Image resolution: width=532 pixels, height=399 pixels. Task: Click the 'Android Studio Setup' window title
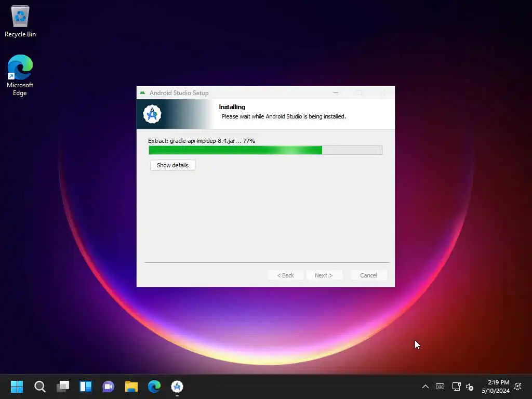click(x=179, y=92)
